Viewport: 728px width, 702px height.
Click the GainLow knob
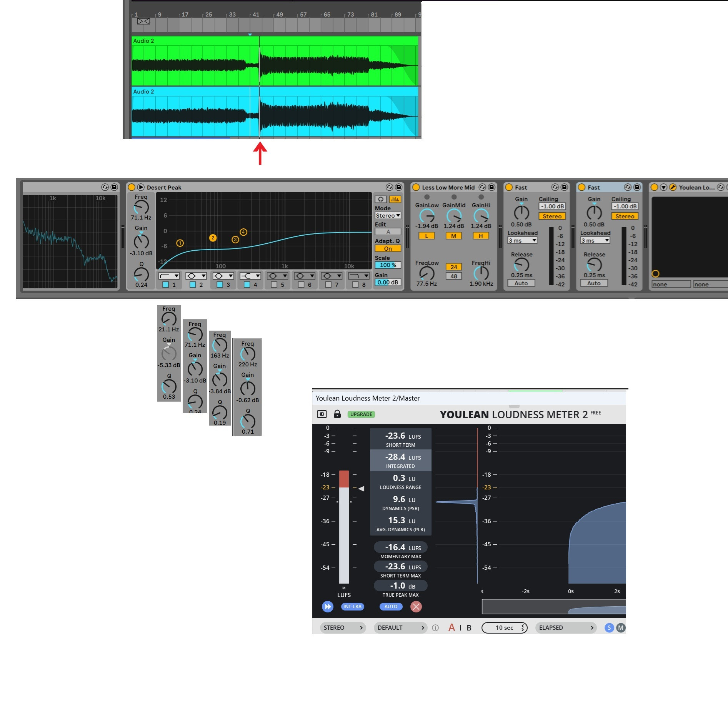pos(427,216)
